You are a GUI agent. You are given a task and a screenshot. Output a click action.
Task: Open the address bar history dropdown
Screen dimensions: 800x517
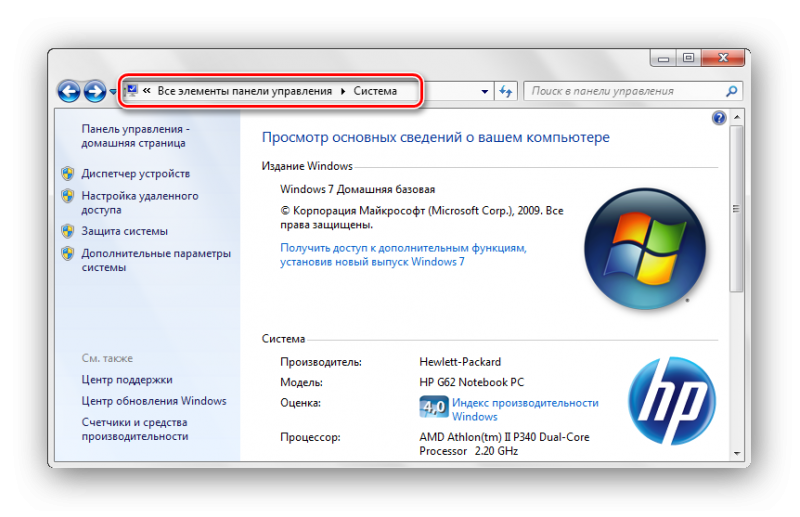[484, 92]
